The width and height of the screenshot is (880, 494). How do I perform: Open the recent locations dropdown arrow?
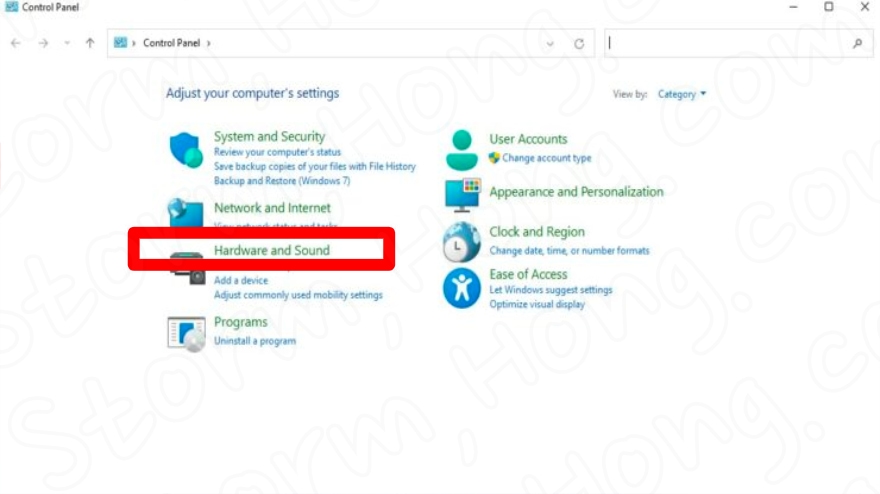pos(67,43)
